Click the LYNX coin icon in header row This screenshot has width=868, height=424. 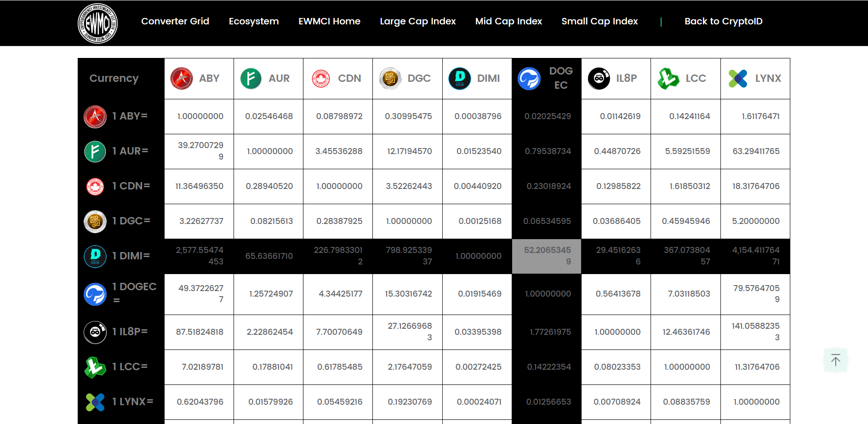(738, 78)
